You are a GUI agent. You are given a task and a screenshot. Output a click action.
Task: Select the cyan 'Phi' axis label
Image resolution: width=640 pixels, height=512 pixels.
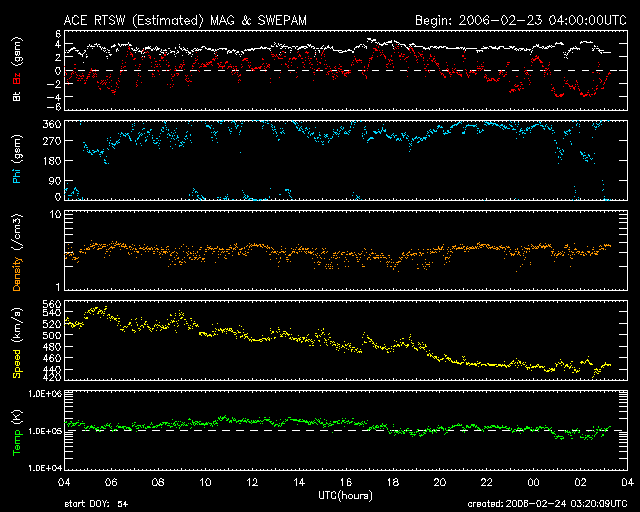(x=17, y=175)
